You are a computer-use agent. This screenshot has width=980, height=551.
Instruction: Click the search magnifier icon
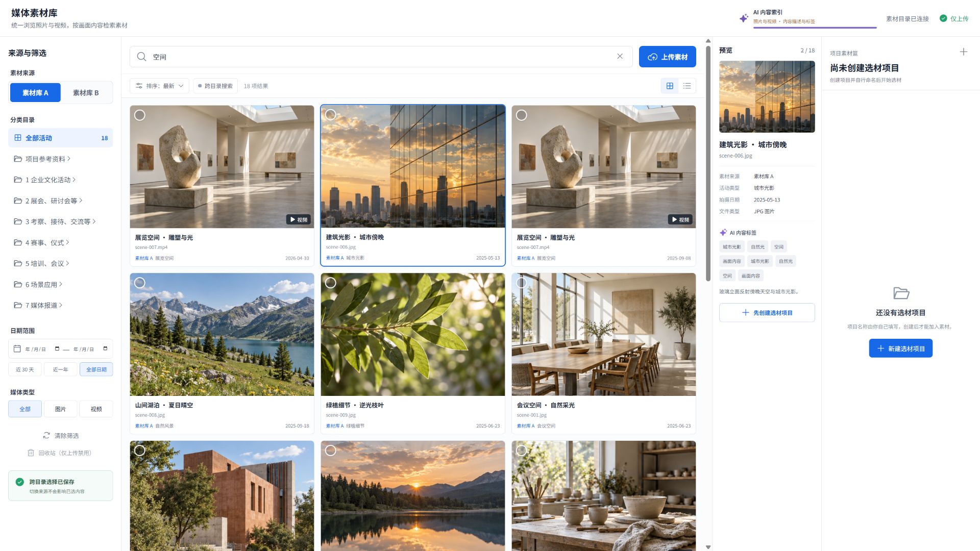pyautogui.click(x=141, y=57)
